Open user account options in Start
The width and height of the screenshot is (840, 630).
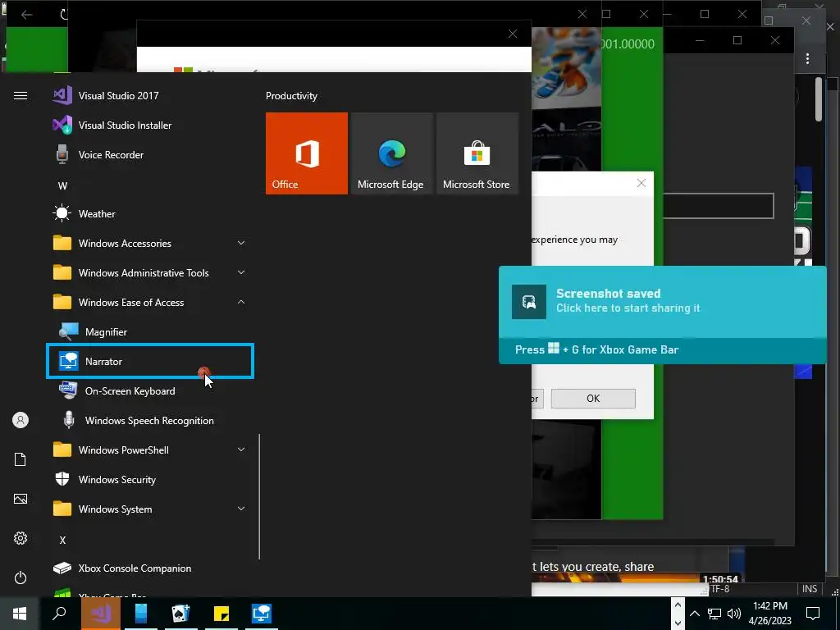[x=21, y=420]
